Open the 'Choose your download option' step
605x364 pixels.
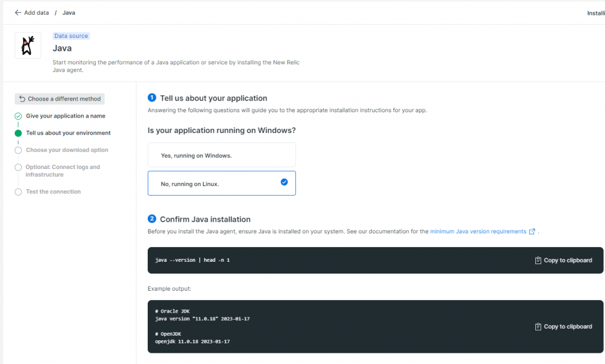tap(67, 150)
